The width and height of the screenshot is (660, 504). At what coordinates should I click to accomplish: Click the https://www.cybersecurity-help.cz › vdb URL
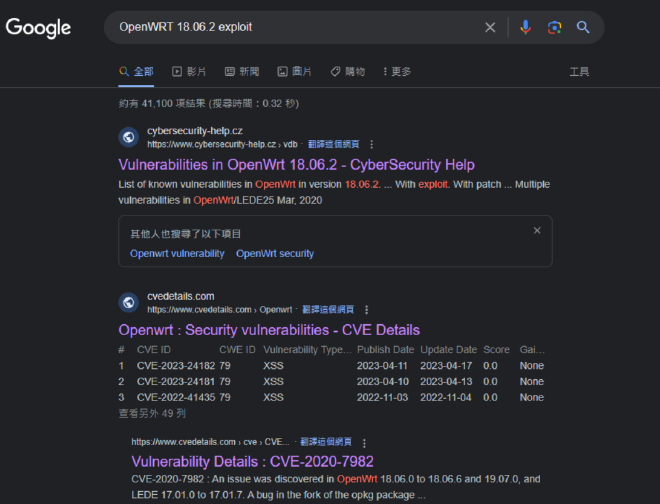coord(222,144)
